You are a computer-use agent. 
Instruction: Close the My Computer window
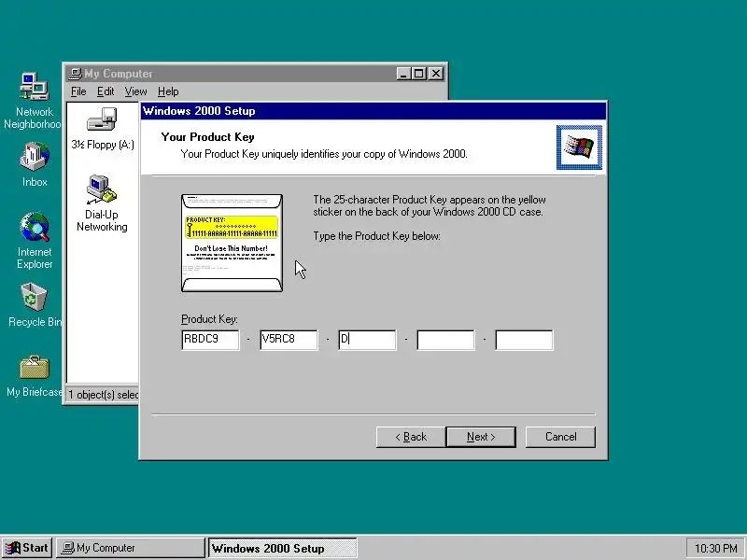point(436,74)
